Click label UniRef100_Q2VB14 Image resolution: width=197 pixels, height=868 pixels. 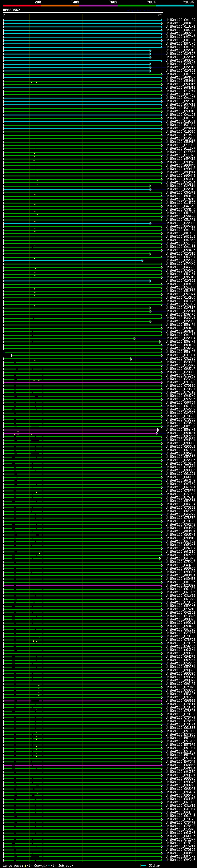point(180,186)
